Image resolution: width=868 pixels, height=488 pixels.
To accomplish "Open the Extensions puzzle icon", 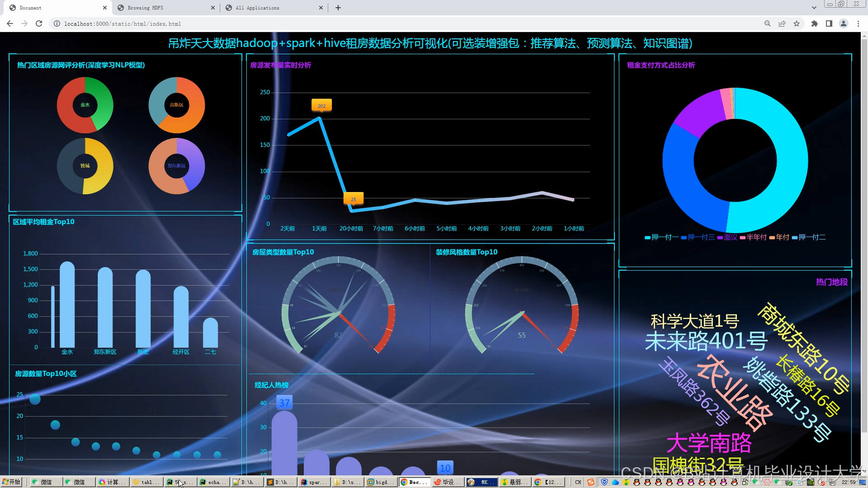I will [815, 23].
